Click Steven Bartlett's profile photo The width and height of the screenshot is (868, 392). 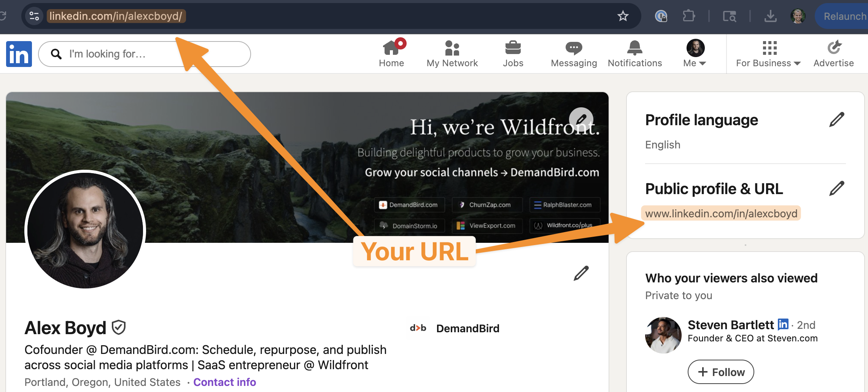point(663,335)
